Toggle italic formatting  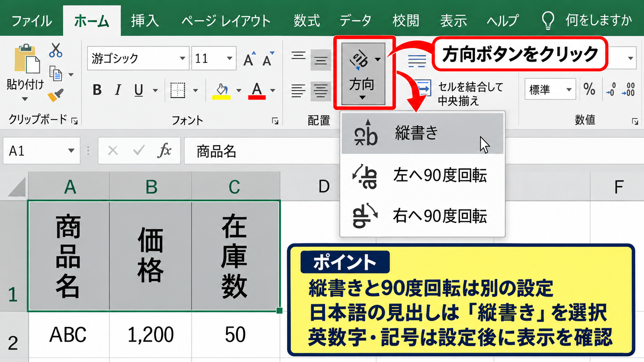point(118,90)
